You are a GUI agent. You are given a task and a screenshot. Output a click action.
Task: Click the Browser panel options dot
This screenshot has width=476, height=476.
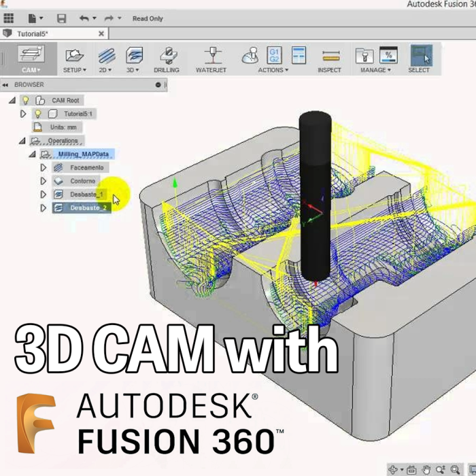pos(158,85)
